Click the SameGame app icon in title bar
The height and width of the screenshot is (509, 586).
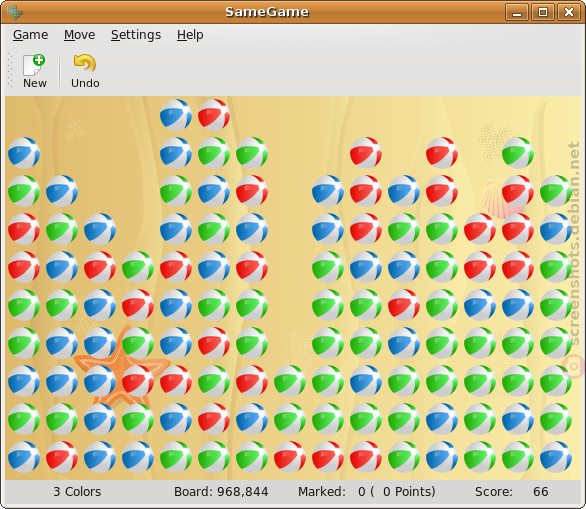click(x=15, y=12)
